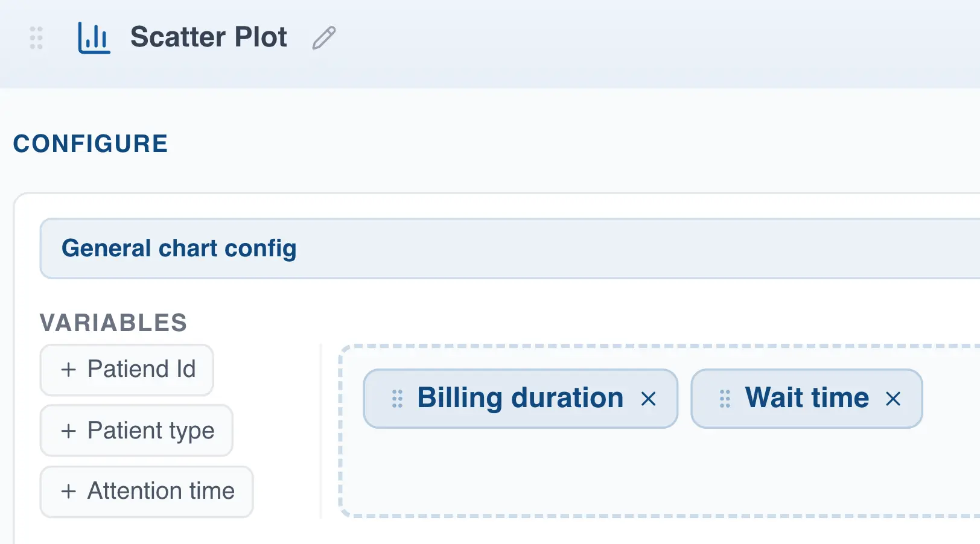Select the Wait time chip label
This screenshot has height=544, width=980.
pyautogui.click(x=807, y=398)
